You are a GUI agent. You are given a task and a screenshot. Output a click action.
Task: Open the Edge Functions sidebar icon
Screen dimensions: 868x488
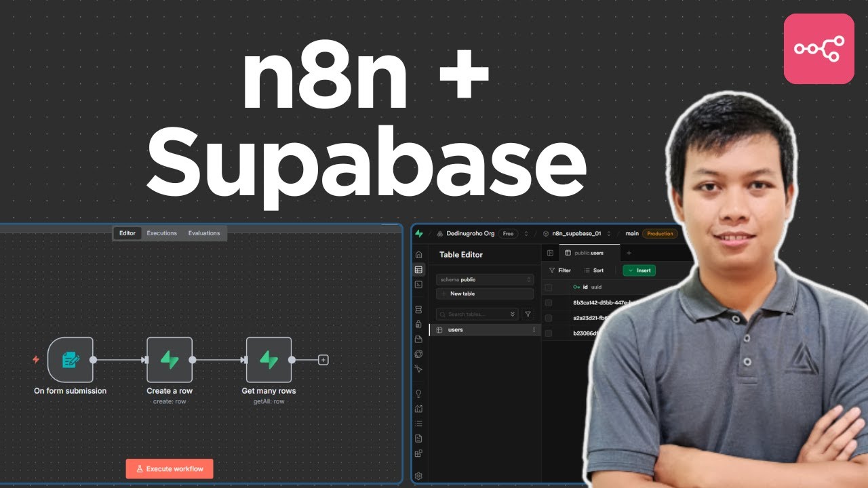[x=418, y=354]
